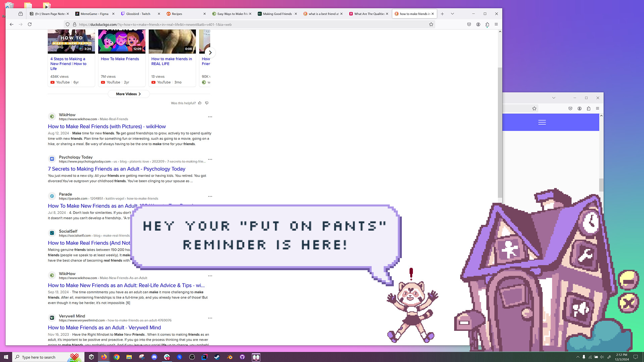Save the page to Pocket
Screen dimensions: 644x362
pos(469,24)
